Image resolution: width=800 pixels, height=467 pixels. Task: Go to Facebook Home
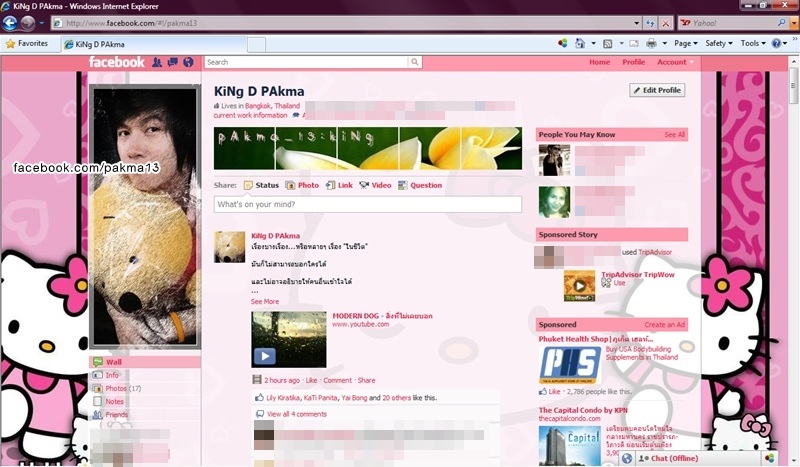[599, 62]
